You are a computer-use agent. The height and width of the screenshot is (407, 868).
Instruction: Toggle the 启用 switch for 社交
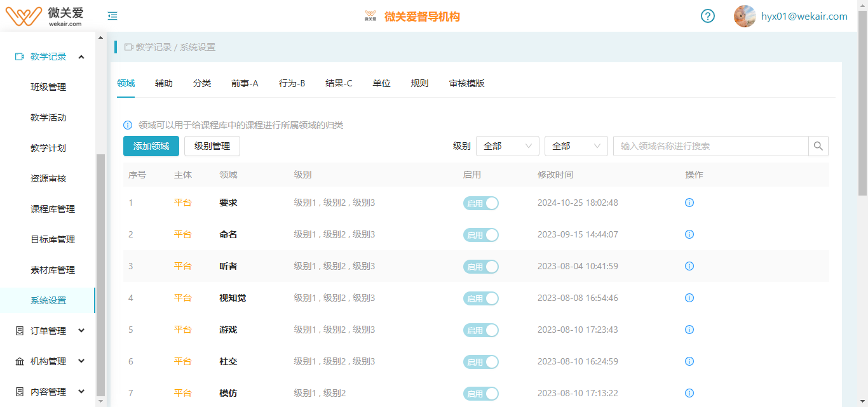coord(481,362)
